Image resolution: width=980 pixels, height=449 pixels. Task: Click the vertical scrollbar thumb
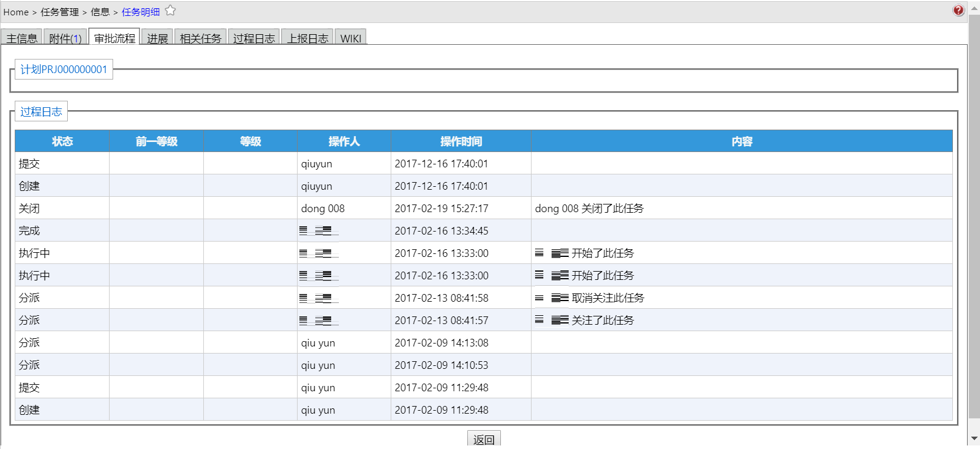[x=974, y=217]
